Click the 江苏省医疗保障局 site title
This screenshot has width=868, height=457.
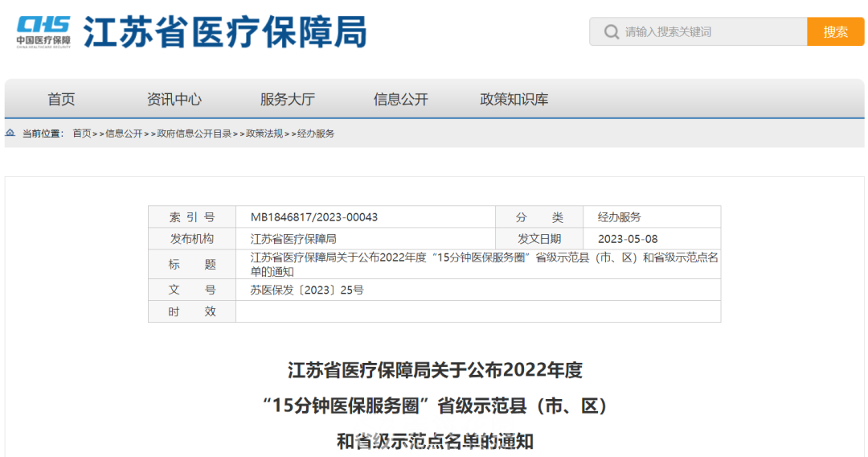click(x=225, y=31)
